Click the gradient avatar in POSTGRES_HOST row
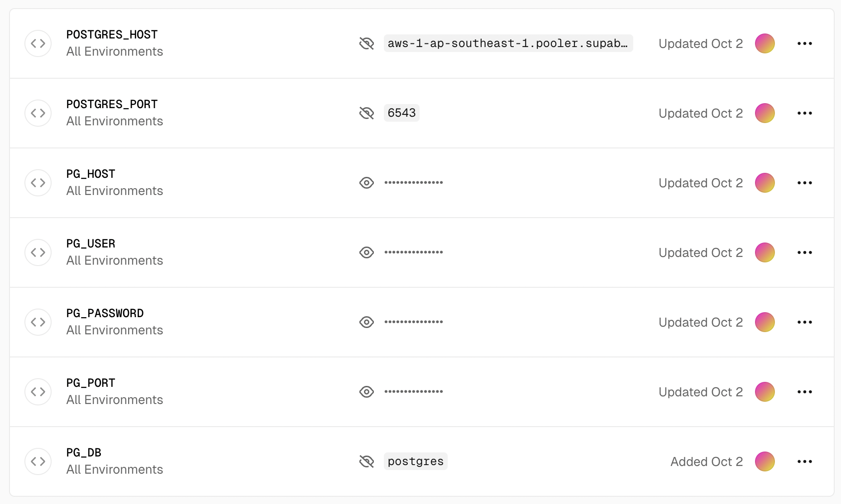Screen dimensions: 841x504 (765, 43)
